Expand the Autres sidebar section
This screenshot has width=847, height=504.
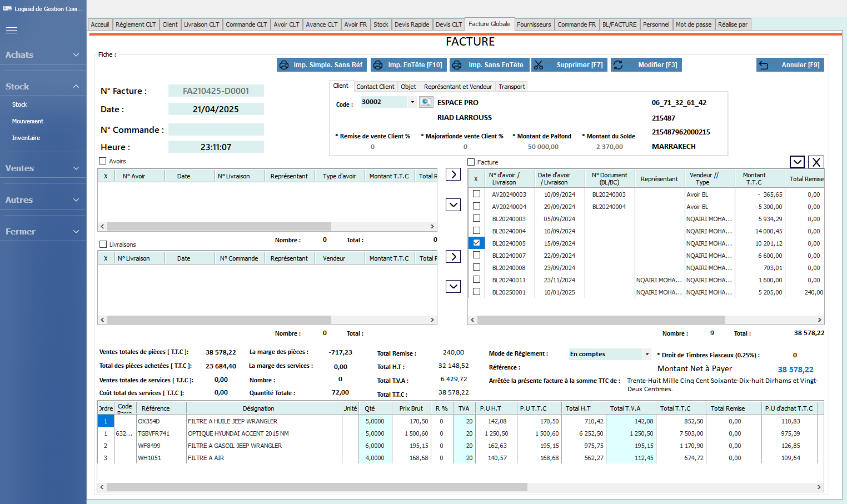pos(43,200)
